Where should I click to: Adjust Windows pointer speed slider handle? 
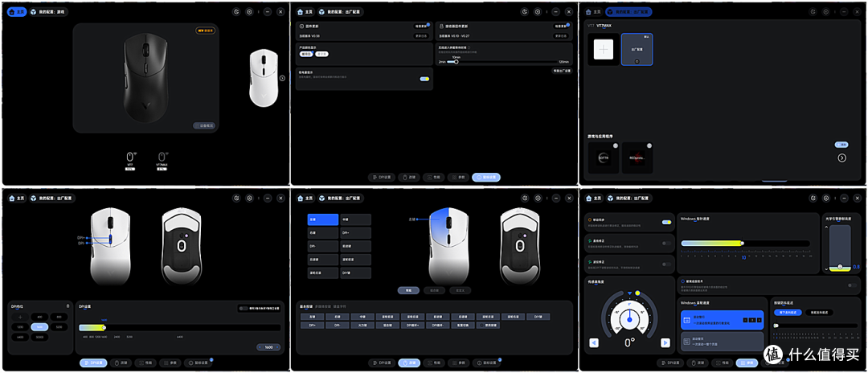(743, 243)
